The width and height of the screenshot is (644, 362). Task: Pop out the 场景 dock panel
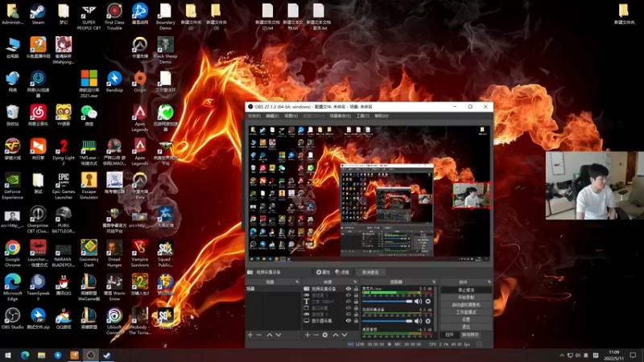tap(297, 282)
